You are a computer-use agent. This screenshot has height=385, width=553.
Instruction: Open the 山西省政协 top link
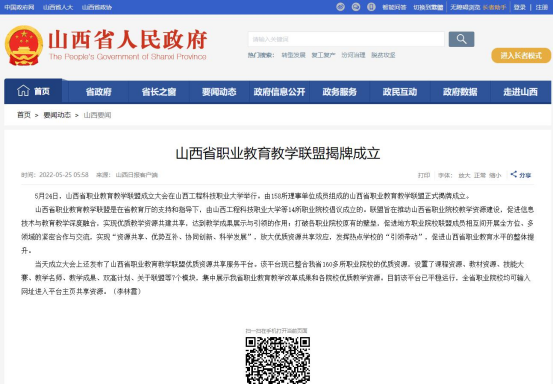pos(97,7)
